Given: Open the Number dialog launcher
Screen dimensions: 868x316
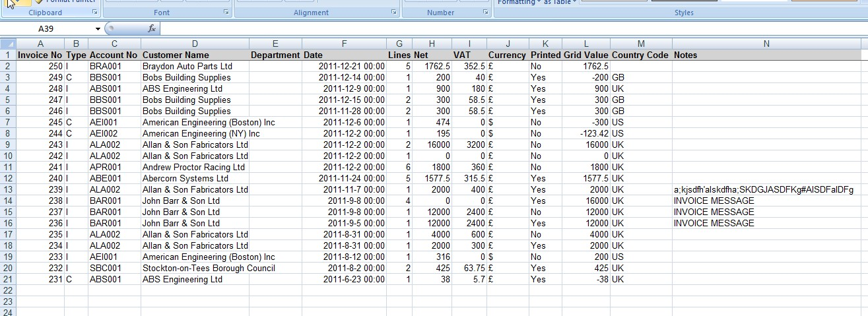Looking at the screenshot, I should coord(485,13).
